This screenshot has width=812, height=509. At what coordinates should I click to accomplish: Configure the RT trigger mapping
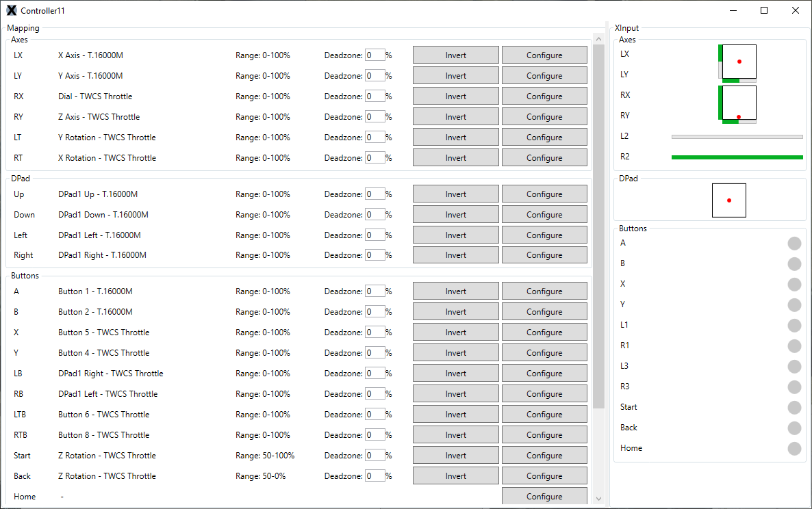(x=544, y=158)
